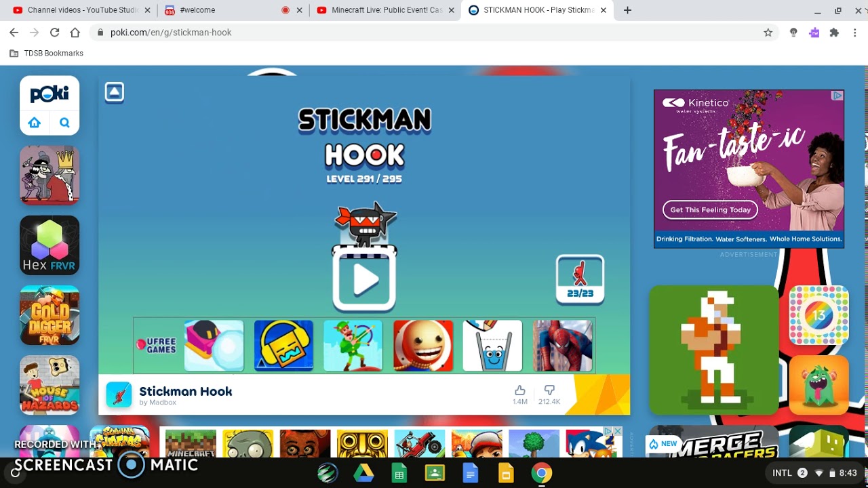Open the pink hat snowball game thumbnail
The image size is (868, 488).
coord(214,346)
